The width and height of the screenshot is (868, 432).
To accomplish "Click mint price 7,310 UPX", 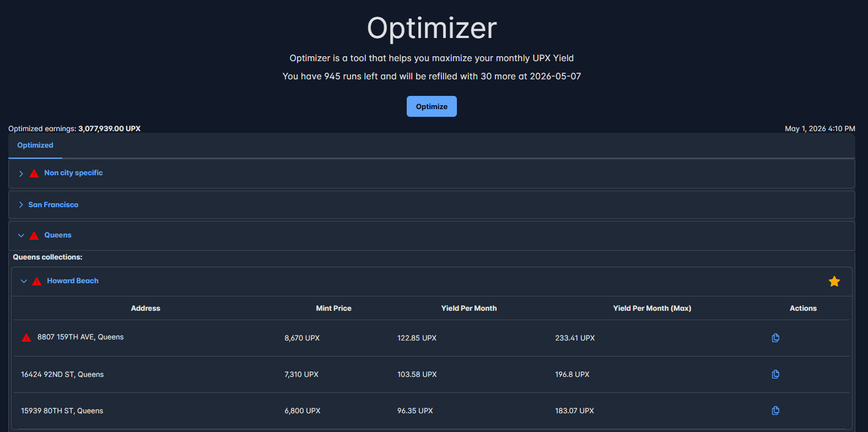I will tap(301, 375).
